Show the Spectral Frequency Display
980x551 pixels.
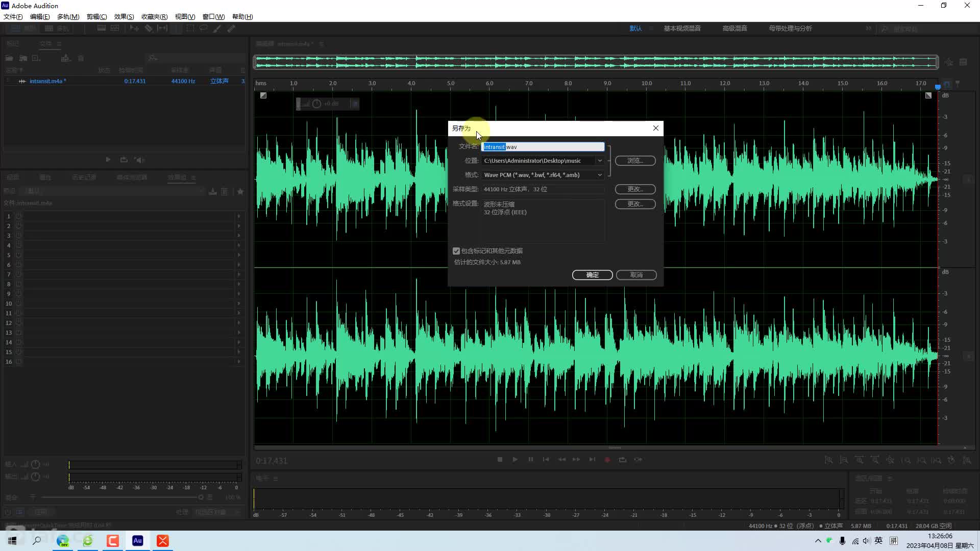pos(102,29)
